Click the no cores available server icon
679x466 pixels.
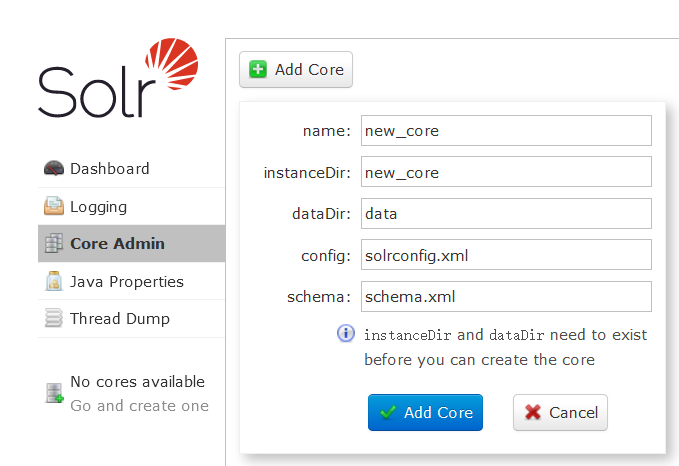click(54, 394)
